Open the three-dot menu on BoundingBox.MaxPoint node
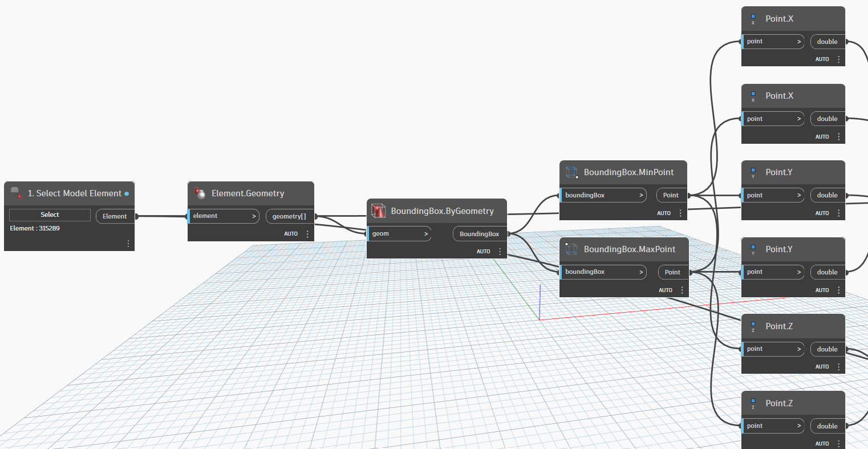 682,290
